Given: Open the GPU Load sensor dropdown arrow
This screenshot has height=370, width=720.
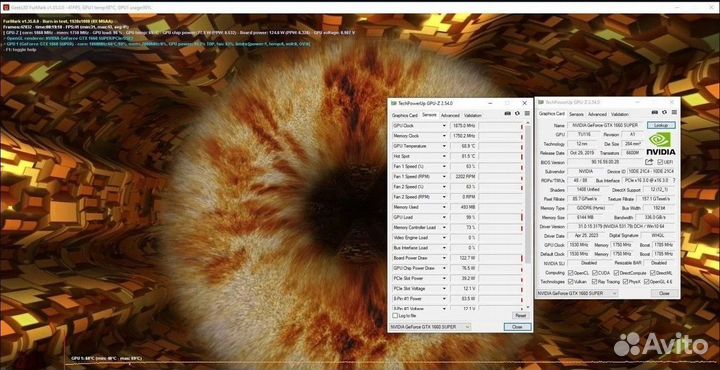Looking at the screenshot, I should tap(444, 217).
